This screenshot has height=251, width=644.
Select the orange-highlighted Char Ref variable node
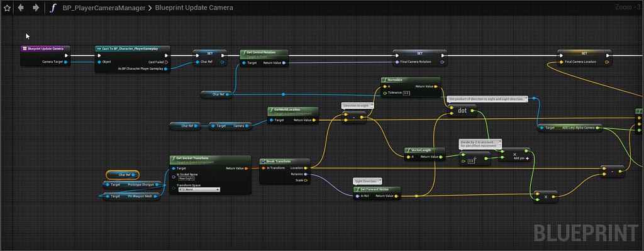tap(123, 175)
